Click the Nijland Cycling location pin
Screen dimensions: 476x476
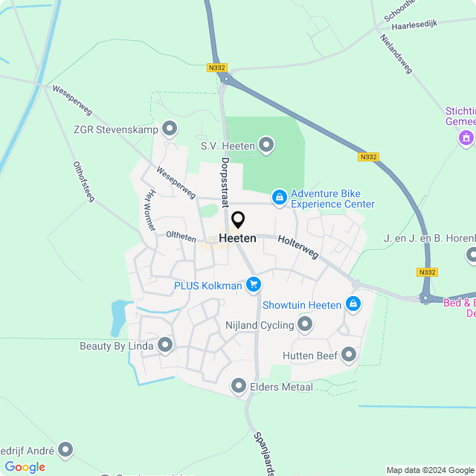(x=305, y=325)
